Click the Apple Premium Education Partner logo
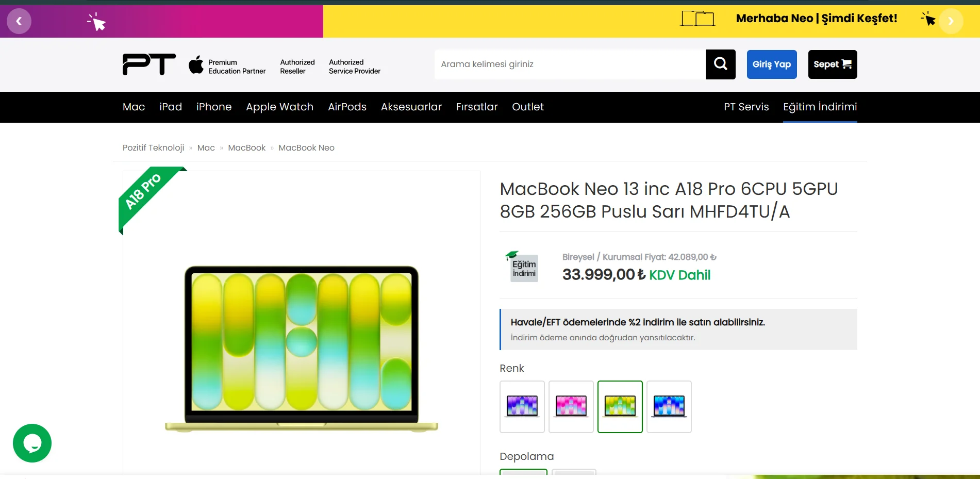980x479 pixels. tap(227, 65)
